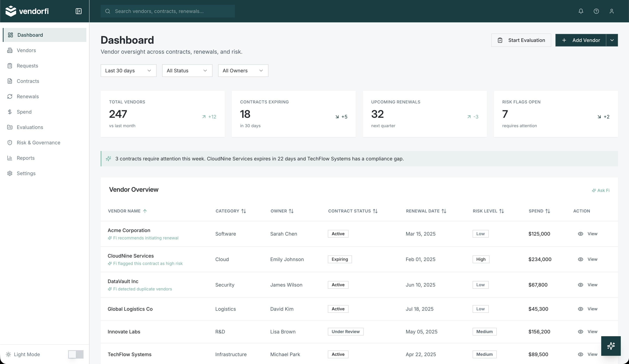
Task: Click the Start Evaluation button
Action: pos(521,40)
